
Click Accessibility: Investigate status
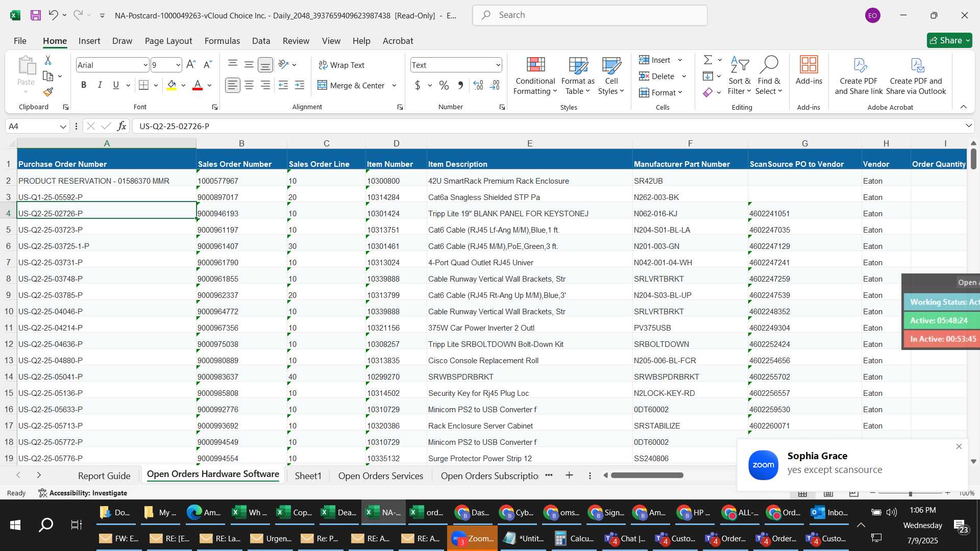pos(83,493)
